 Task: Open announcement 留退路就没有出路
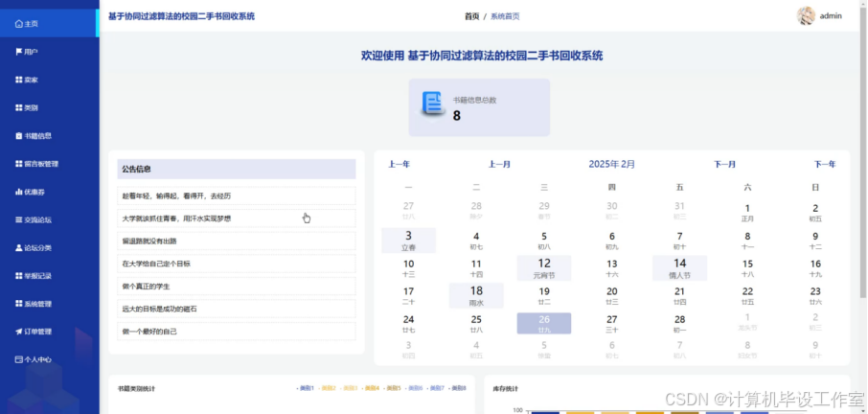[237, 241]
